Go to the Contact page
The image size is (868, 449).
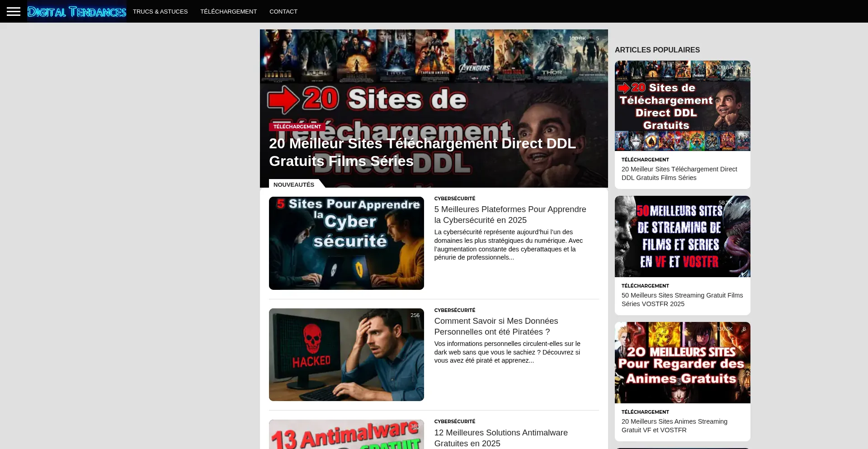[x=283, y=12]
